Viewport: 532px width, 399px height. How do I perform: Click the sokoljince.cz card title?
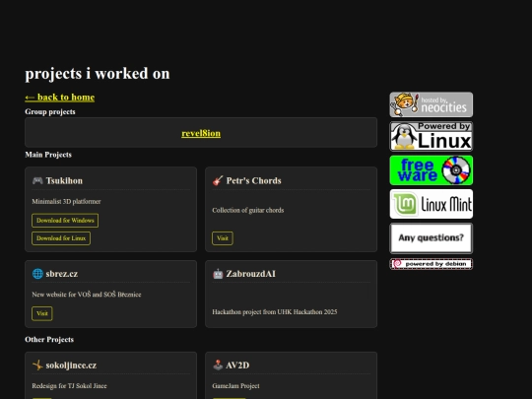pyautogui.click(x=71, y=366)
